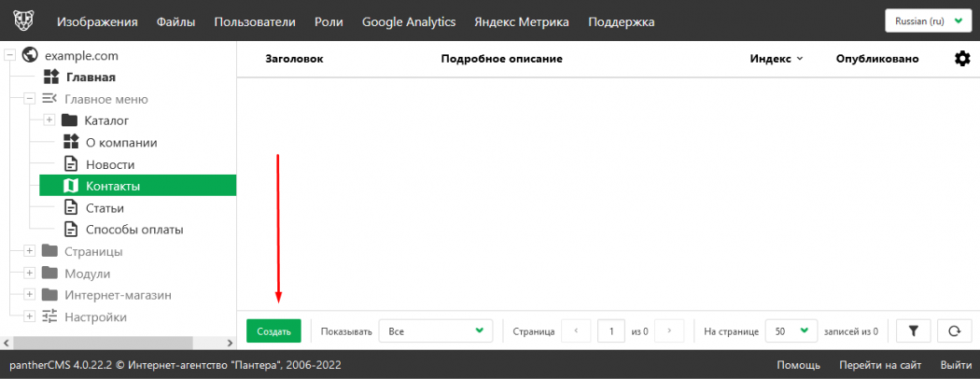
Task: Click the Новости document icon
Action: [x=70, y=164]
